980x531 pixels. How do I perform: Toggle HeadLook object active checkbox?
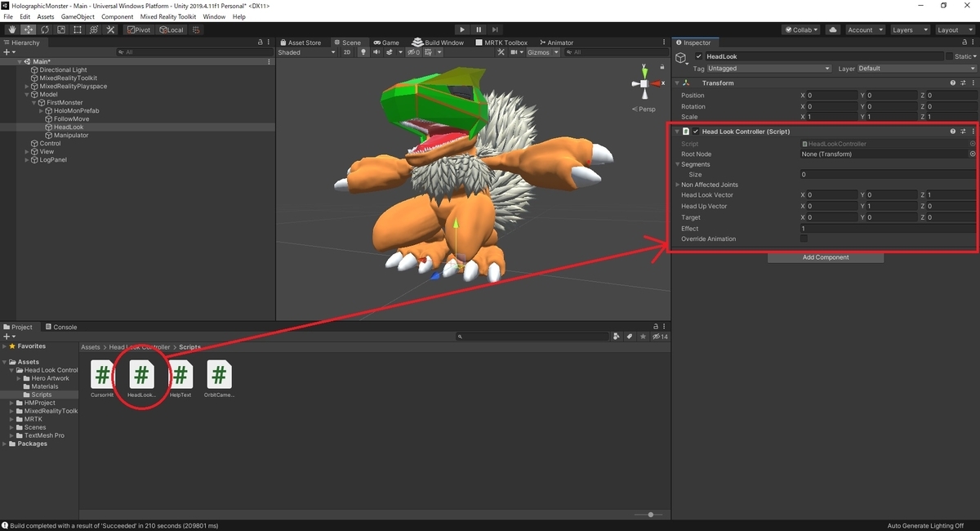(x=698, y=56)
